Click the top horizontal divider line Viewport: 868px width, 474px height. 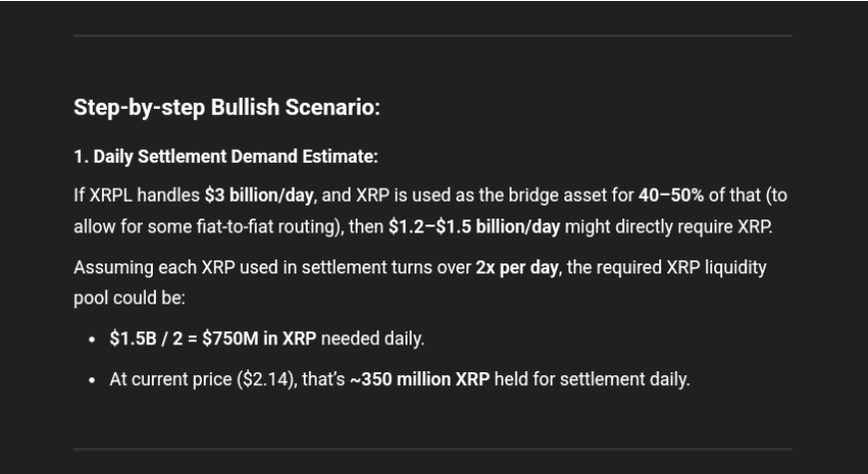433,36
